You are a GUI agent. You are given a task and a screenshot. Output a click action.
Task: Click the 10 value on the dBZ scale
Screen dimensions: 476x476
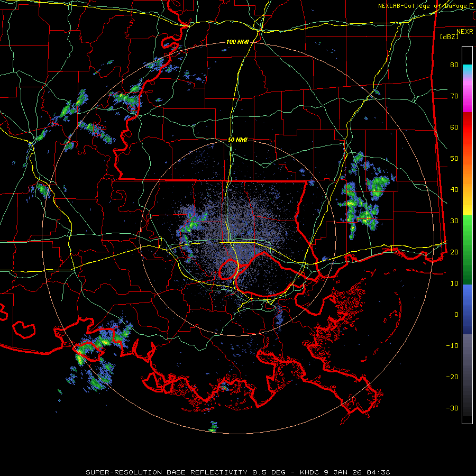pos(454,283)
